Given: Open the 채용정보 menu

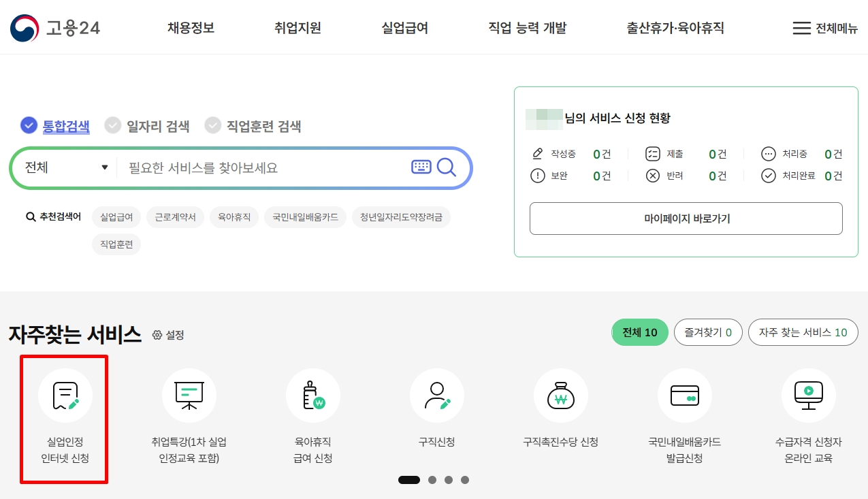Looking at the screenshot, I should (191, 27).
